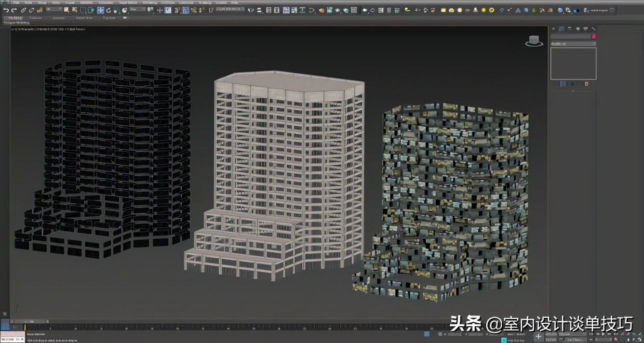644x343 pixels.
Task: Click the yellow teapot render icon
Action: point(407,10)
